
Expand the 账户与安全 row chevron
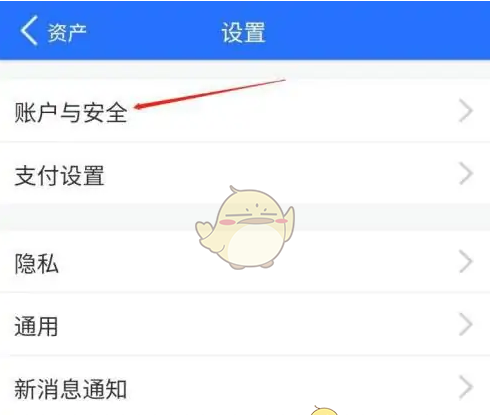click(466, 111)
